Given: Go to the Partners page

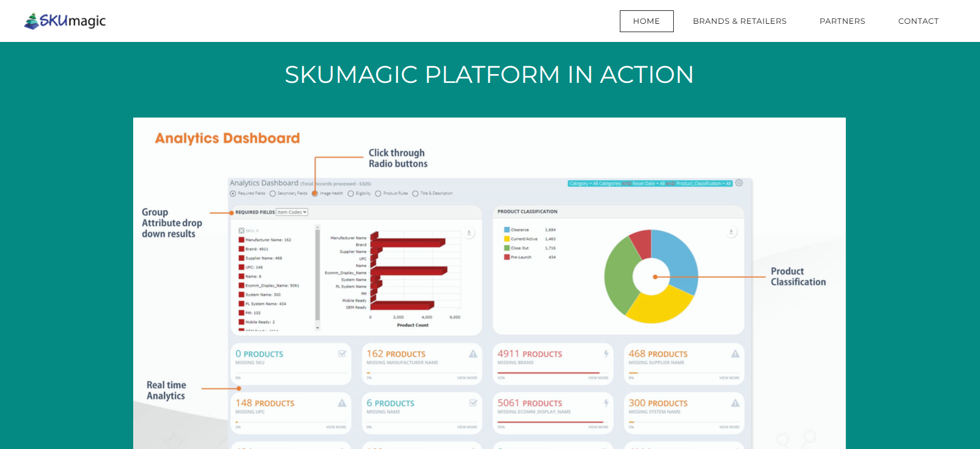Looking at the screenshot, I should (x=842, y=21).
